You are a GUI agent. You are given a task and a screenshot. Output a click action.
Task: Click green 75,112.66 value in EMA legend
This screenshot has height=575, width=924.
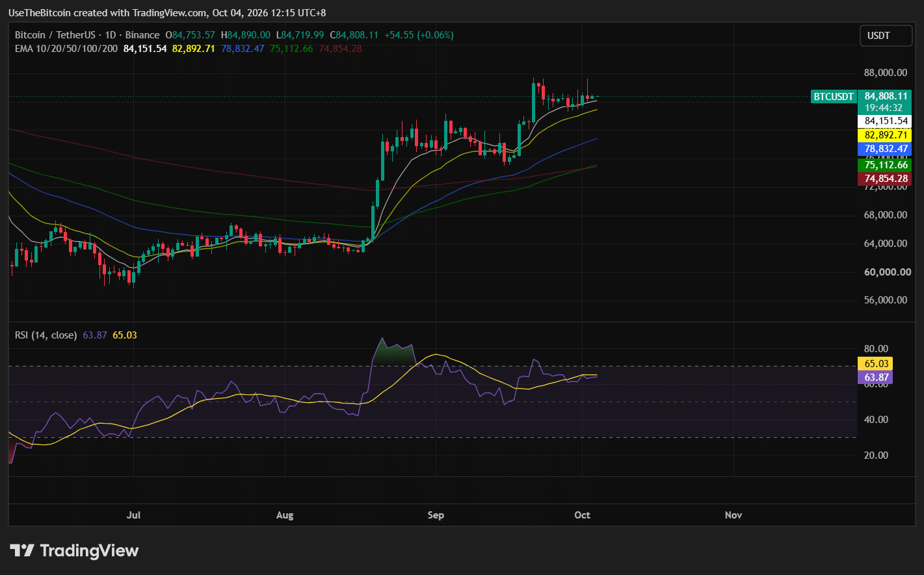[x=291, y=49]
